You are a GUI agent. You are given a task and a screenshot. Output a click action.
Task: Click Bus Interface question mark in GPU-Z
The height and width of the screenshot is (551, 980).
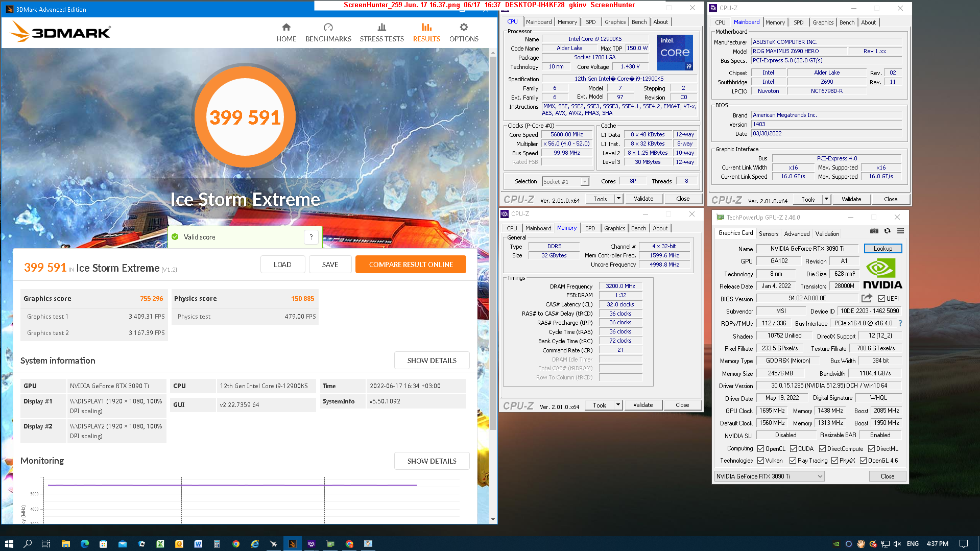[900, 323]
